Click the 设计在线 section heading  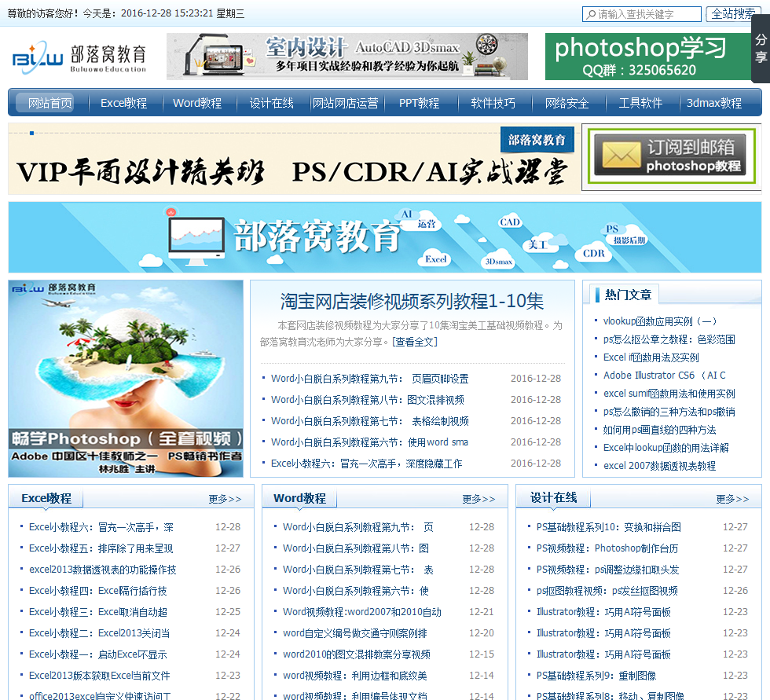[553, 498]
